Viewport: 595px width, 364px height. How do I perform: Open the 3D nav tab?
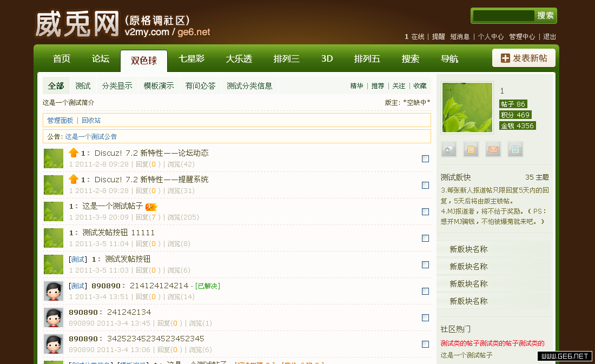pyautogui.click(x=327, y=59)
